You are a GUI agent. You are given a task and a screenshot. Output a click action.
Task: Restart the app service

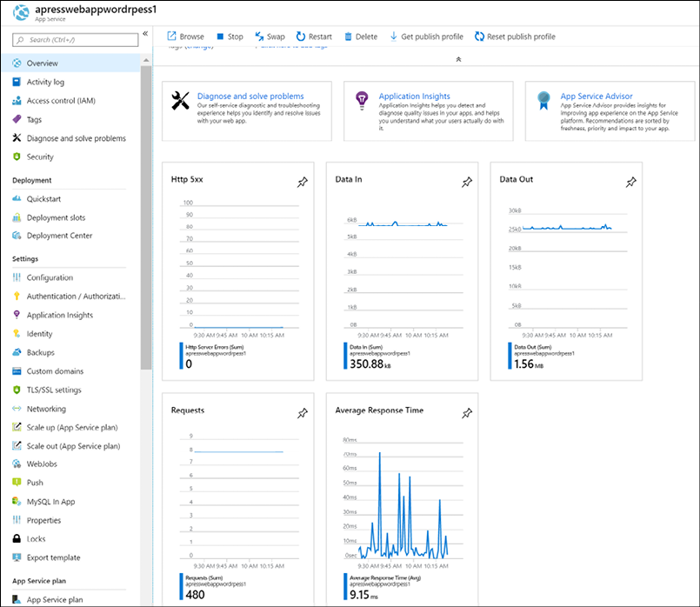[314, 37]
